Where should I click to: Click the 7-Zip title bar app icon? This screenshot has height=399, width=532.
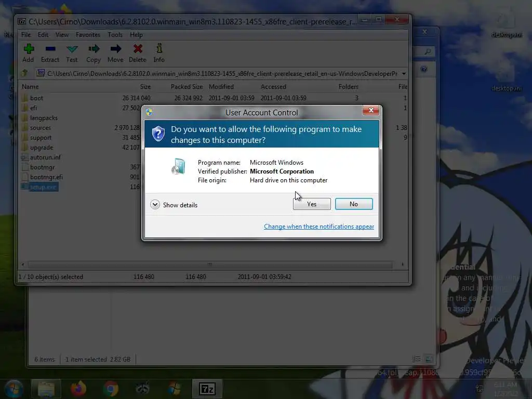pyautogui.click(x=22, y=21)
